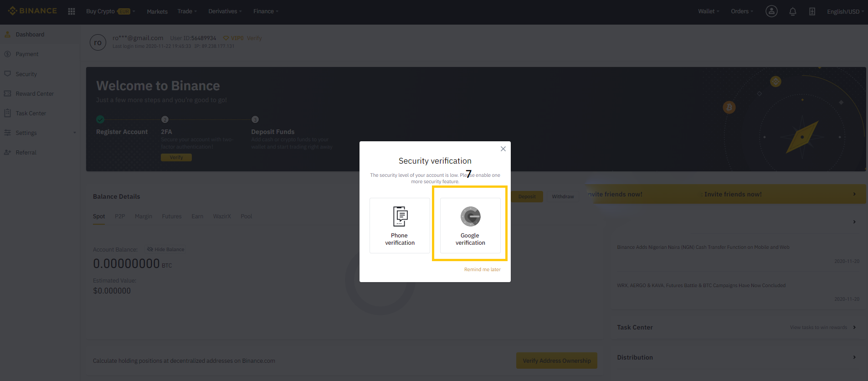Open WRX, AERGO & KAVA campaigns announcement
868x381 pixels.
pos(701,286)
